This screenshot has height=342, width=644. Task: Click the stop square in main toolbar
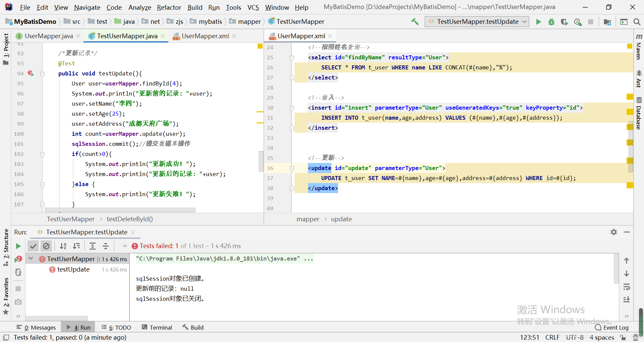coord(591,22)
